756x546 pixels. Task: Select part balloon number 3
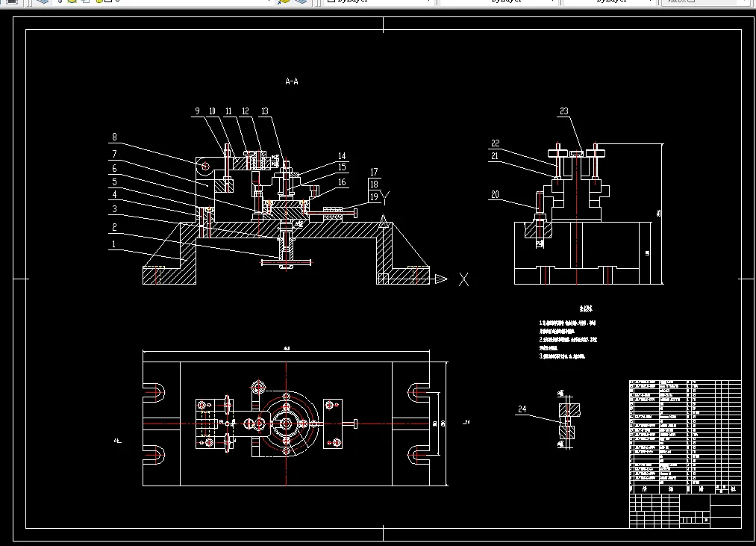(x=114, y=209)
